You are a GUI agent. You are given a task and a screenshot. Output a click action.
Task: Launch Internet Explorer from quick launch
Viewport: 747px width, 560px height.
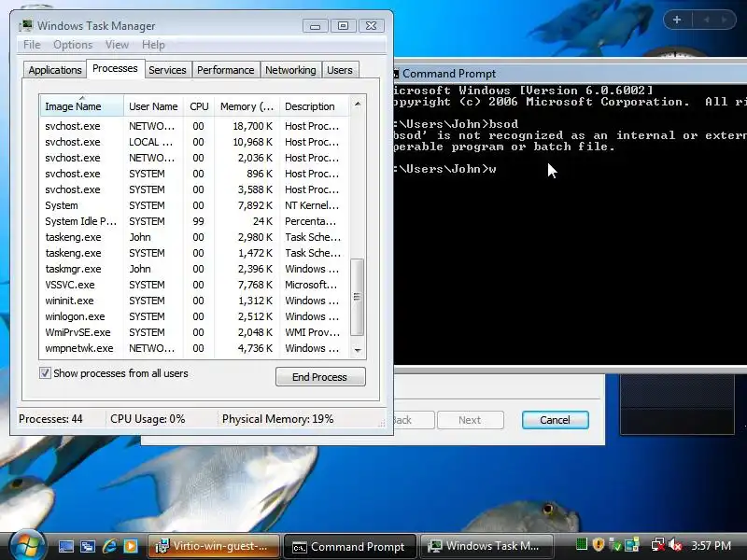pos(109,546)
